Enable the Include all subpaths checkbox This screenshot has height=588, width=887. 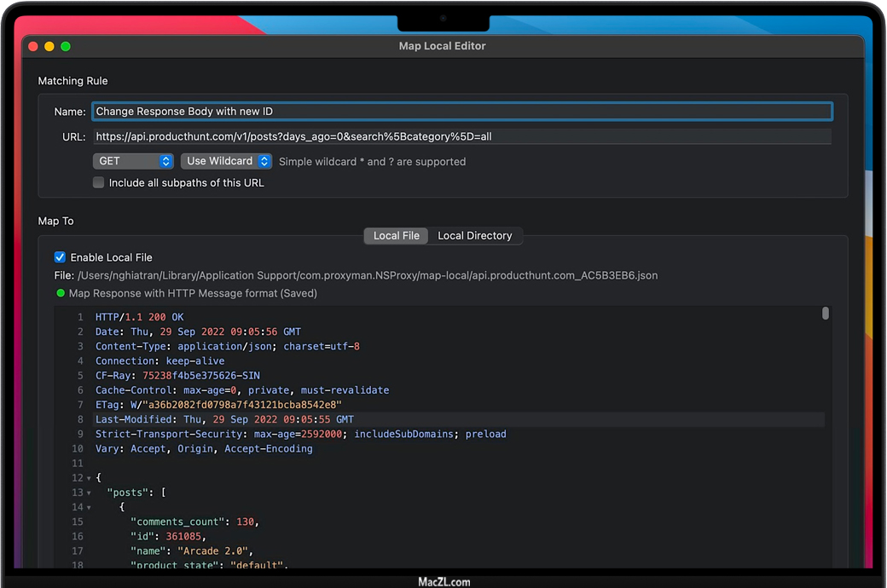pyautogui.click(x=99, y=182)
